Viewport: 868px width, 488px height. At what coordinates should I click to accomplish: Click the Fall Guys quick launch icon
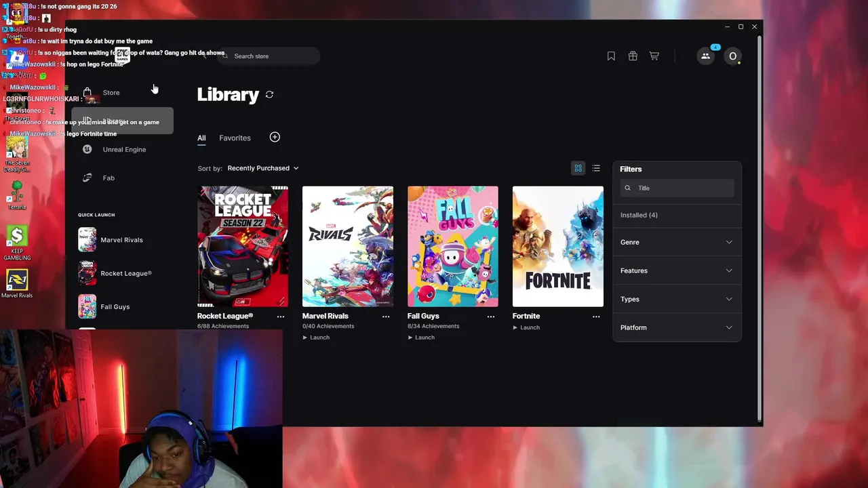tap(87, 307)
